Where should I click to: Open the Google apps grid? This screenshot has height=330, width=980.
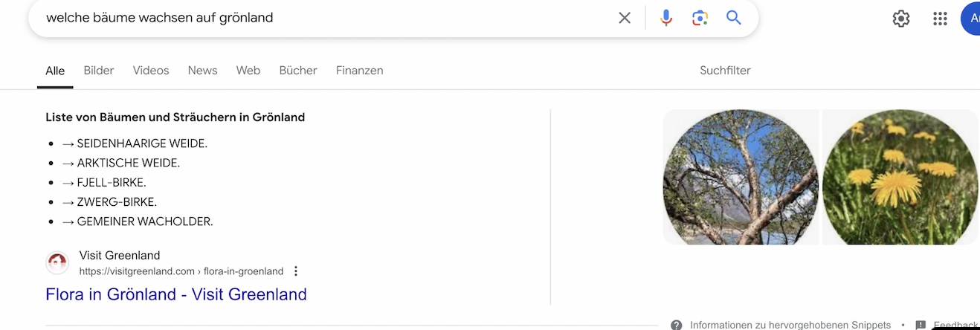click(940, 19)
